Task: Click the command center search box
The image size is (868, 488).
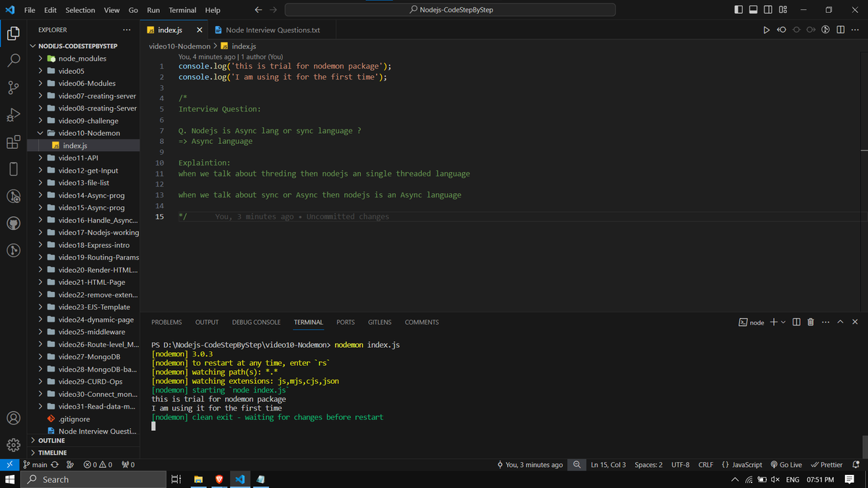Action: (x=451, y=10)
